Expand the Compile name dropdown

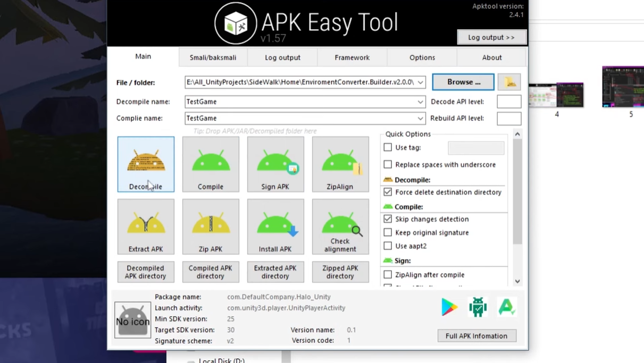tap(420, 118)
